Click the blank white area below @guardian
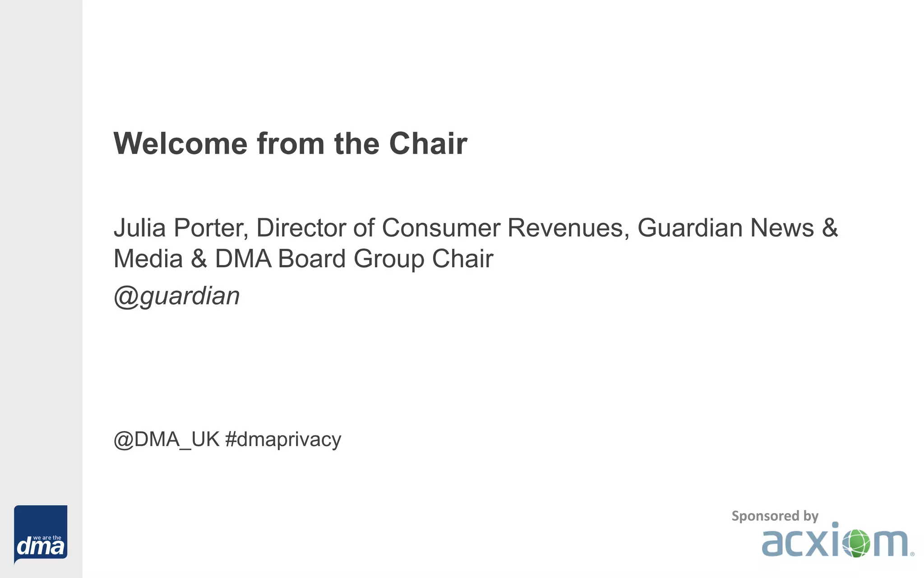This screenshot has width=924, height=578. click(x=451, y=370)
